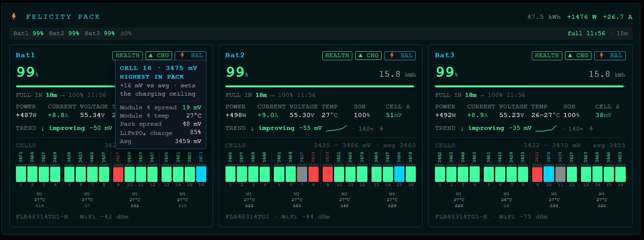Select the cell 12 bar in Bat2
This screenshot has height=240, width=644.
pyautogui.click(x=362, y=174)
